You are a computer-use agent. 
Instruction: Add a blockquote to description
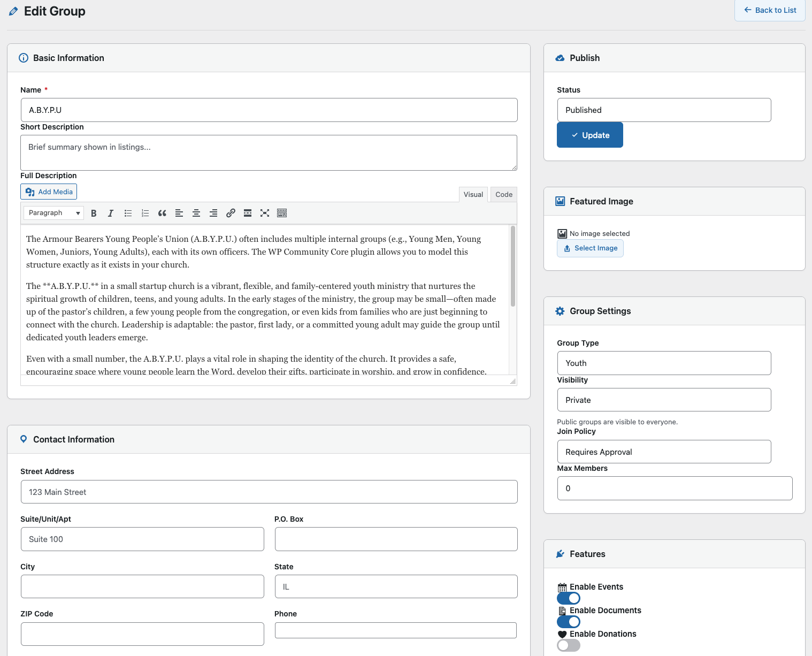pyautogui.click(x=162, y=213)
